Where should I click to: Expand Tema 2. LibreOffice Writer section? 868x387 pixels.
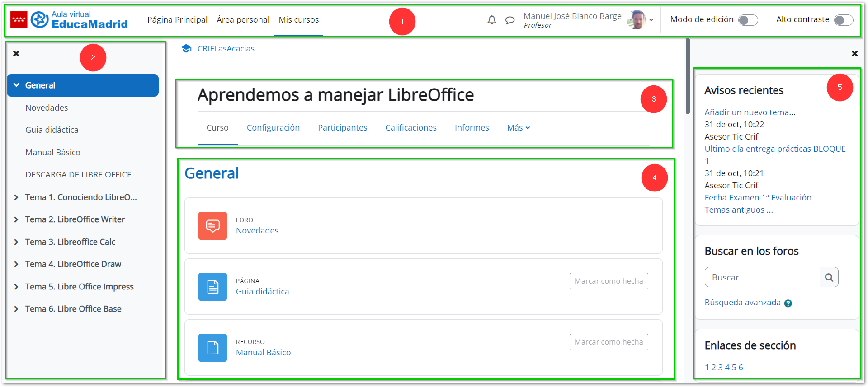tap(16, 219)
